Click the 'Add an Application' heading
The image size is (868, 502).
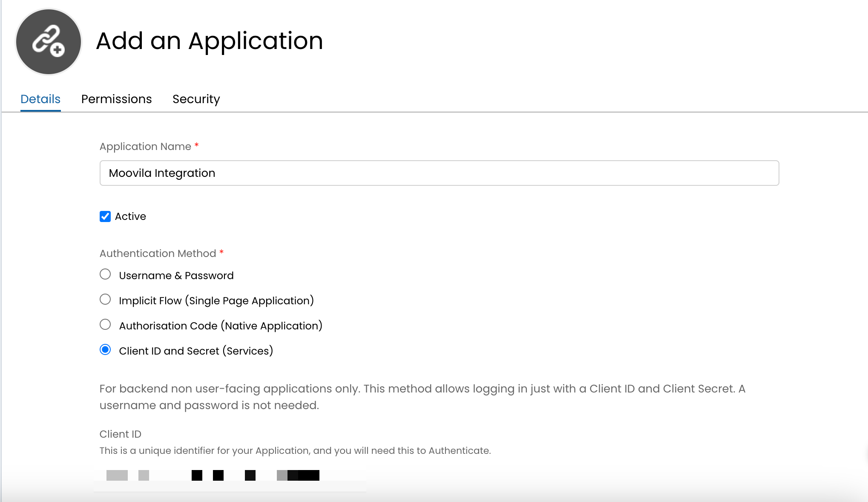click(209, 41)
